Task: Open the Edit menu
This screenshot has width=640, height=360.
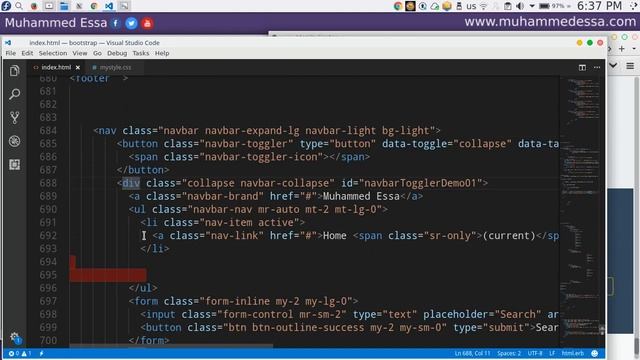Action: tap(27, 53)
